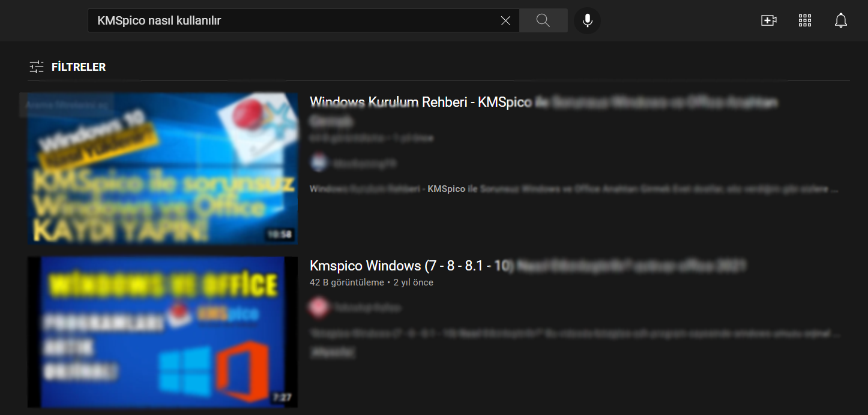This screenshot has height=415, width=868.
Task: Click the small badge under second video's description
Action: coord(332,353)
